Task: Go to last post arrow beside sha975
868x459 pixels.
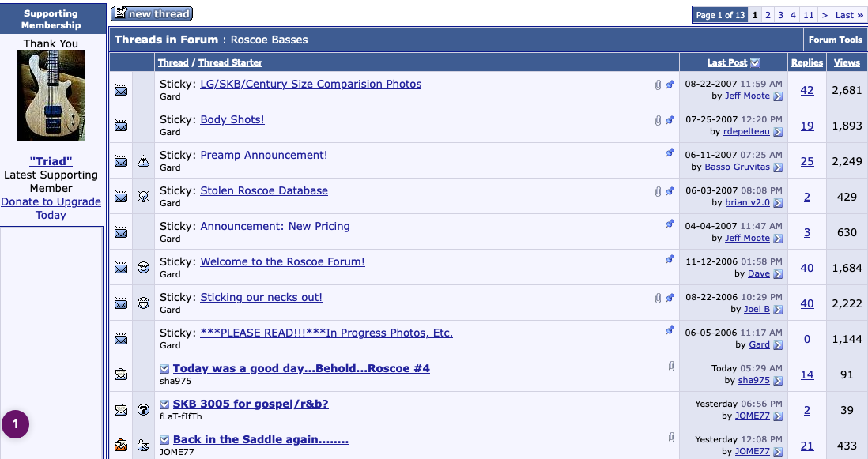Action: click(778, 381)
